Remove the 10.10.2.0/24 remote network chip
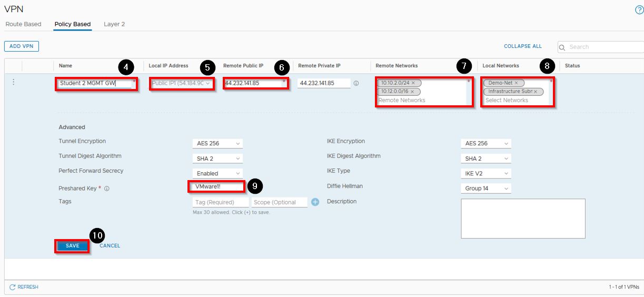The width and height of the screenshot is (644, 297). (413, 83)
